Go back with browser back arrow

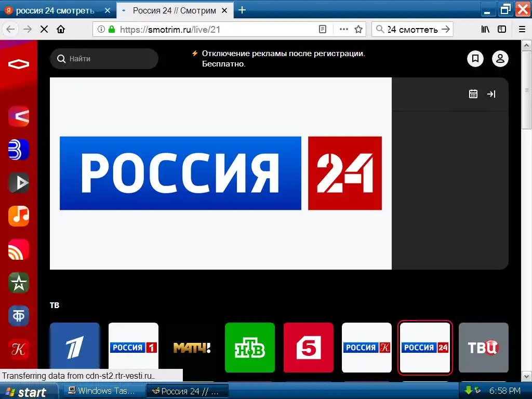[x=10, y=29]
